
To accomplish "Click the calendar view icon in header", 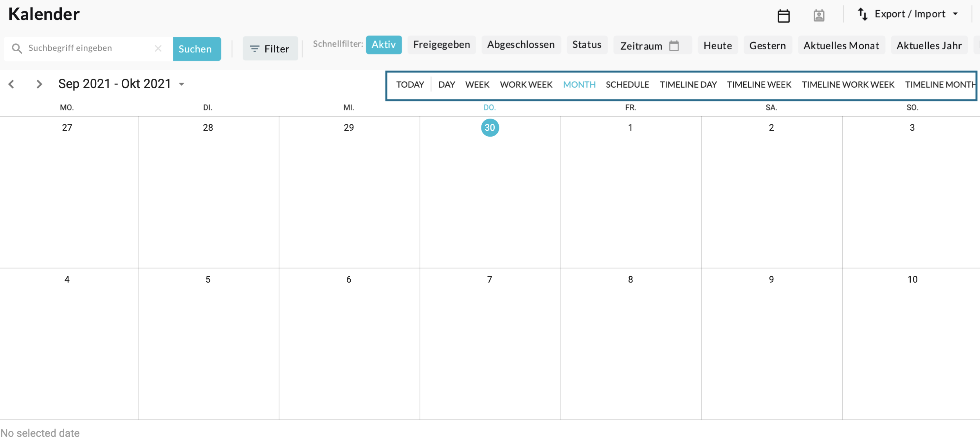I will pos(783,16).
